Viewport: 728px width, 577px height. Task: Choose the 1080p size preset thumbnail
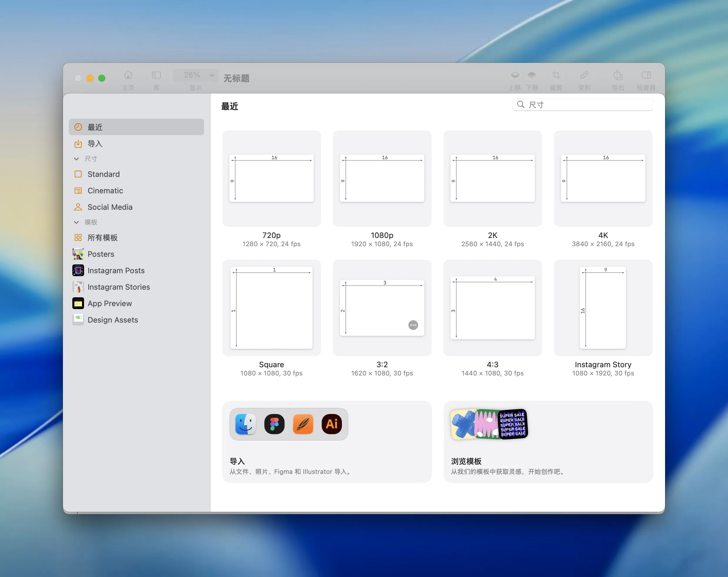382,179
